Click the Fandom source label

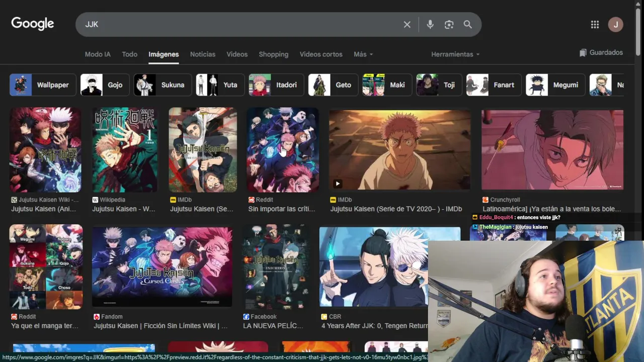(x=112, y=317)
